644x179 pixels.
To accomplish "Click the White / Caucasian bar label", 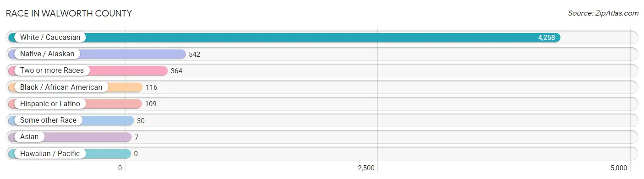I will pyautogui.click(x=50, y=38).
